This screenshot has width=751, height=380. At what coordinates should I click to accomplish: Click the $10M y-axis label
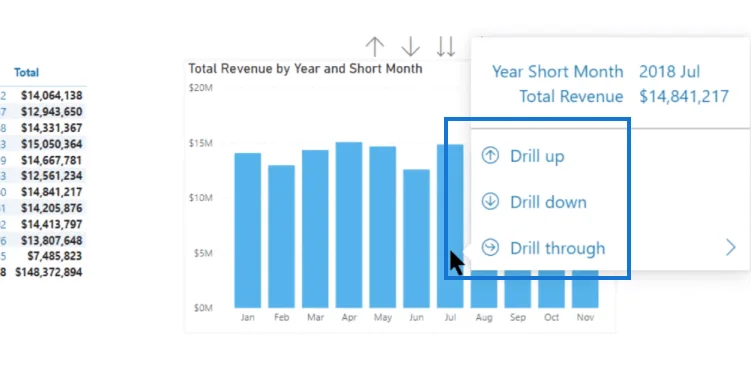[x=201, y=197]
